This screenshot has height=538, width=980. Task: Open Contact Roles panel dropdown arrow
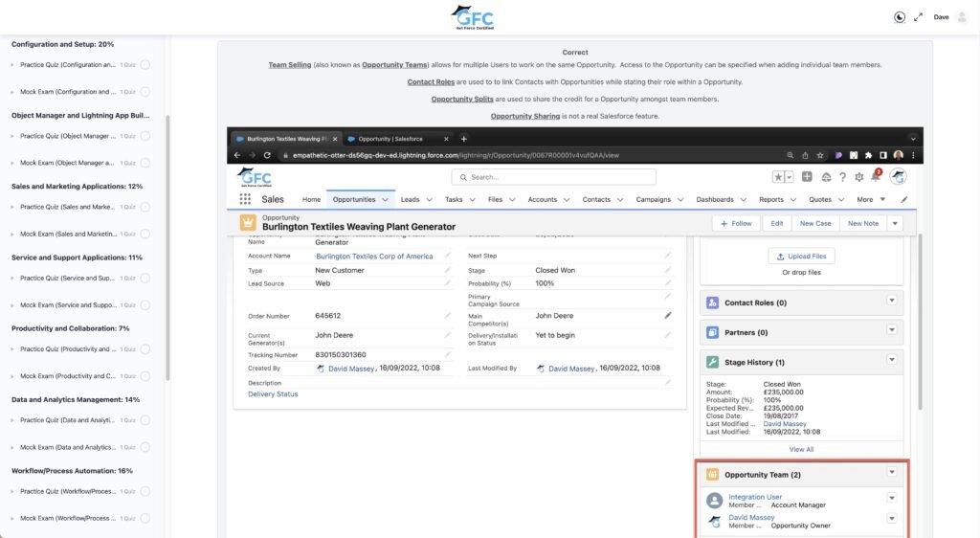892,301
